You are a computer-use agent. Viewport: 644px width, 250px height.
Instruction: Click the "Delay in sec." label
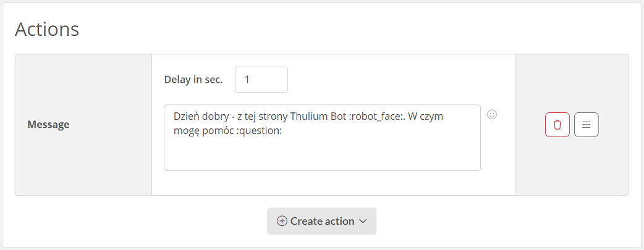click(x=193, y=80)
